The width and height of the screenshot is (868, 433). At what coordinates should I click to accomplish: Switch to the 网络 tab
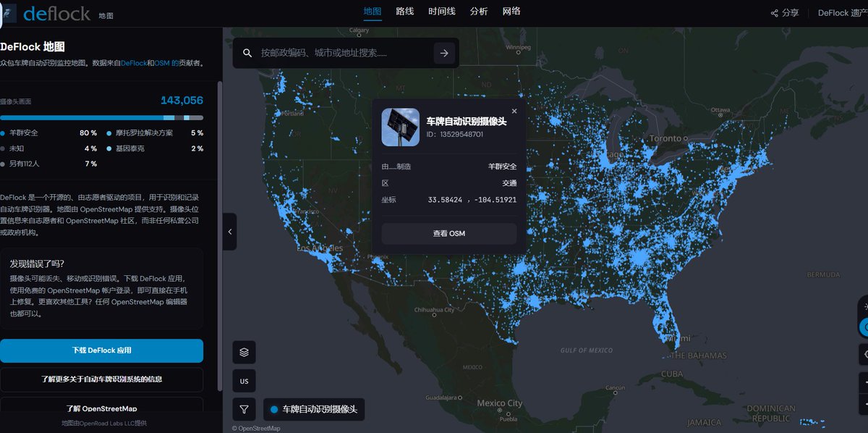click(511, 11)
